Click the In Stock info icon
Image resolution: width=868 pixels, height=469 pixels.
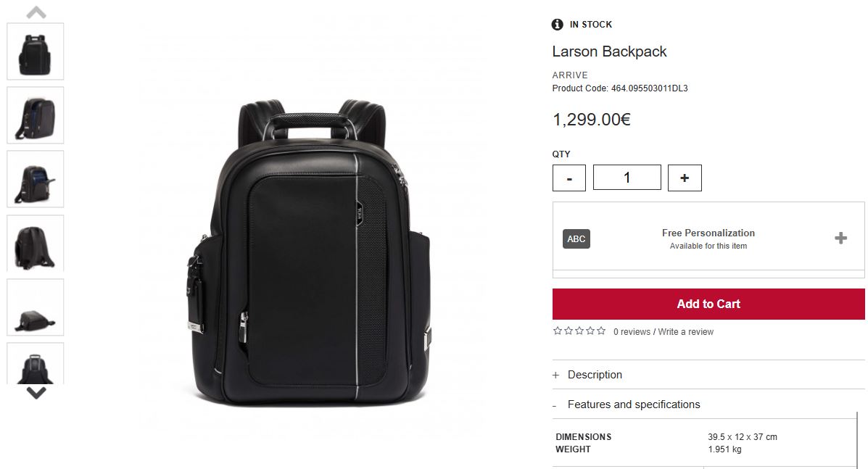pyautogui.click(x=558, y=25)
